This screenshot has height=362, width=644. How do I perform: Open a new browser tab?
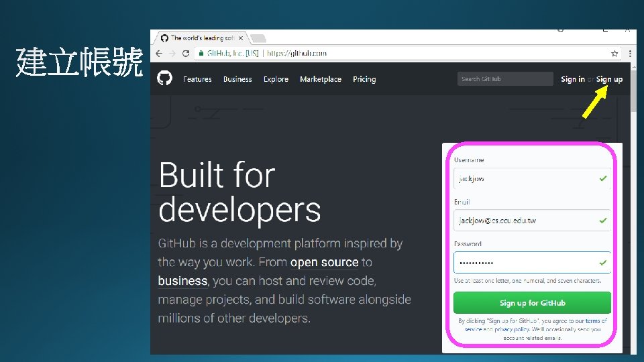click(x=258, y=38)
